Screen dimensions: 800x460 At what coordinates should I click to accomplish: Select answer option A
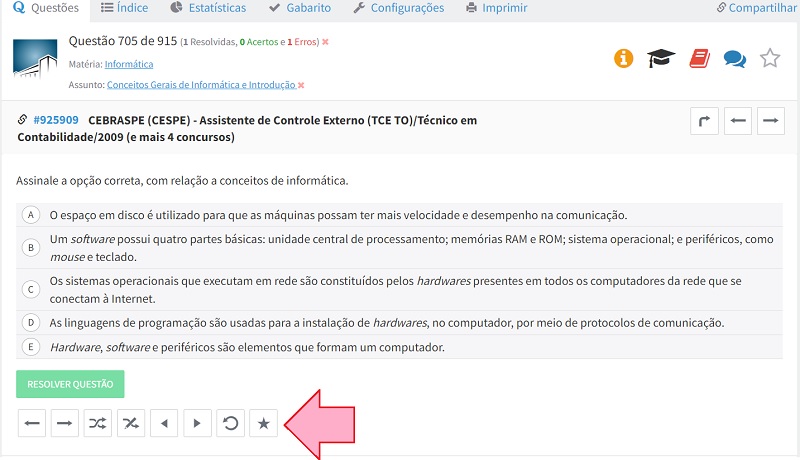[x=31, y=215]
